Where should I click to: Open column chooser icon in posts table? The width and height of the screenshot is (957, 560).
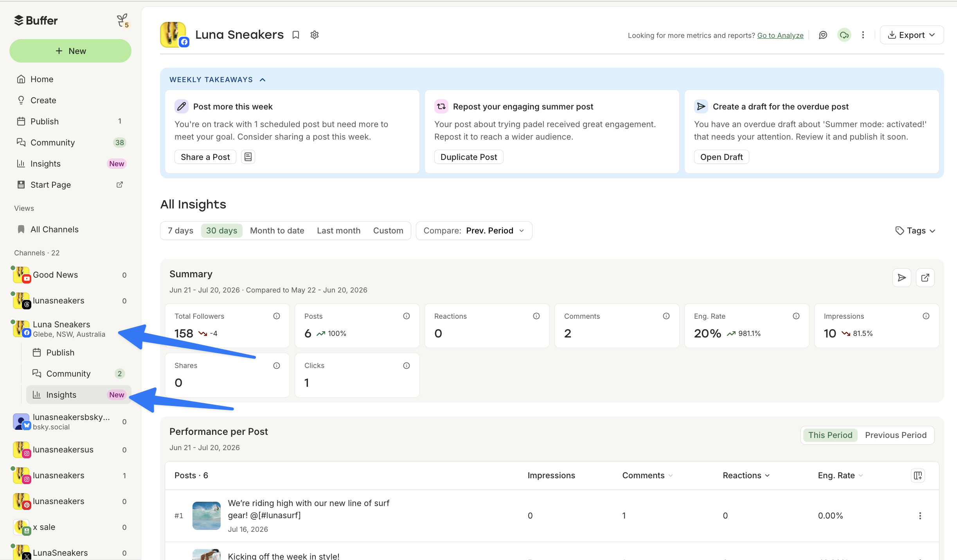pyautogui.click(x=918, y=476)
